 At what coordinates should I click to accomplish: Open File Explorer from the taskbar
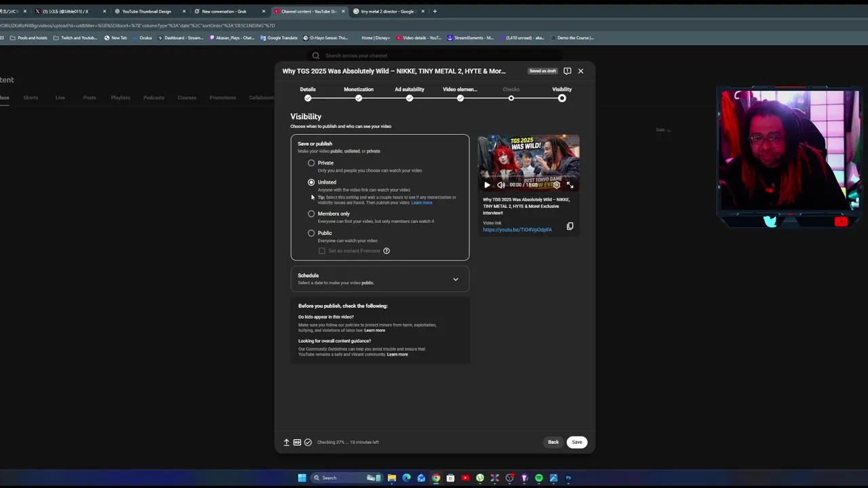click(391, 478)
